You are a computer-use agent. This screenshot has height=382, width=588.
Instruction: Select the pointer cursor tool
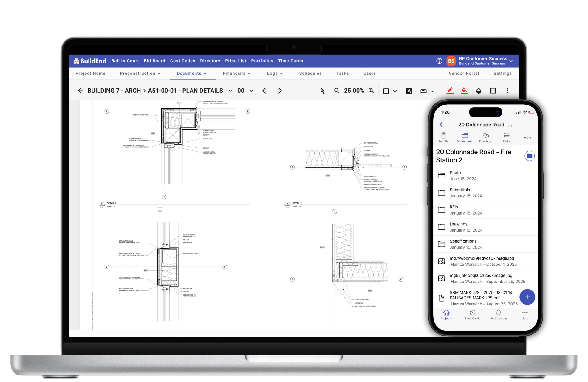pos(322,91)
